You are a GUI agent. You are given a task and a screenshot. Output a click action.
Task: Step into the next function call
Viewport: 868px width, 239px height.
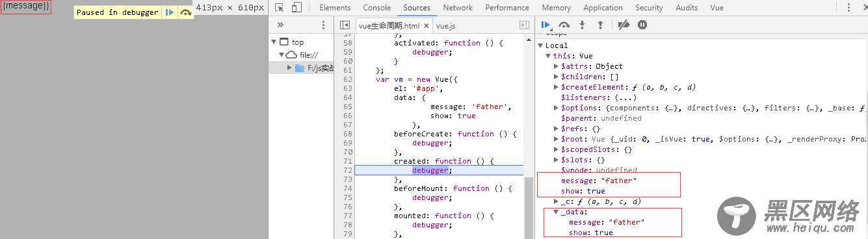[582, 25]
